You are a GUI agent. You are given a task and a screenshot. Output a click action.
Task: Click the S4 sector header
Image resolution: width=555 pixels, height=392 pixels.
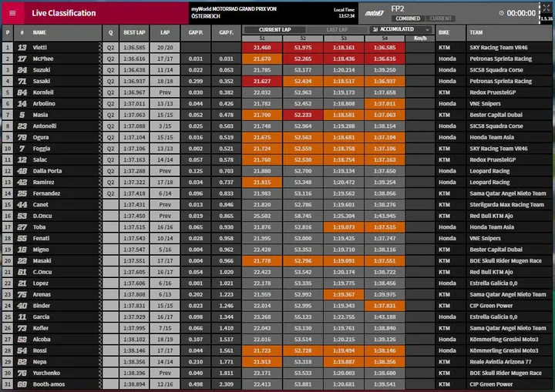385,39
